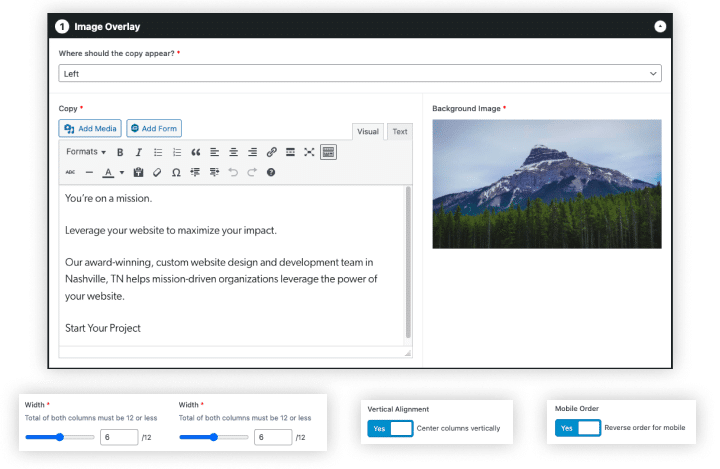Image resolution: width=720 pixels, height=469 pixels.
Task: Enable fullscreen distraction-free writing mode
Action: click(309, 152)
